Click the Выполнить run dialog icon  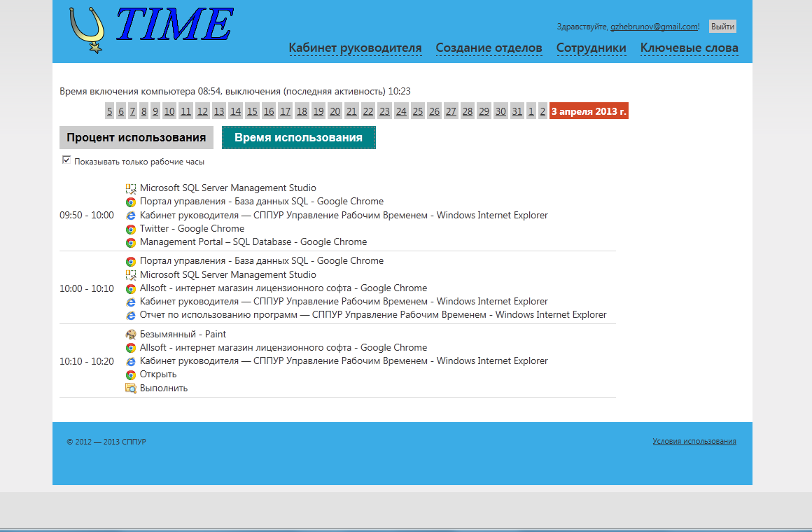point(131,388)
